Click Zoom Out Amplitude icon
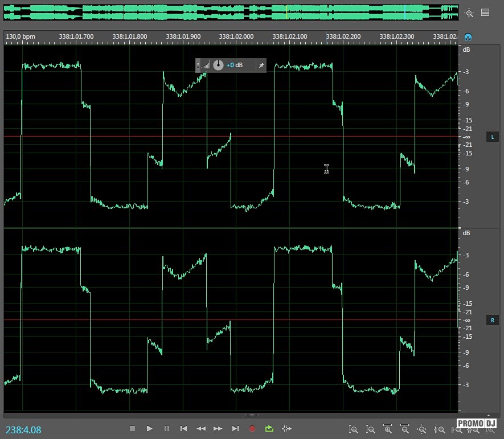Image resolution: width=504 pixels, height=439 pixels. [371, 430]
